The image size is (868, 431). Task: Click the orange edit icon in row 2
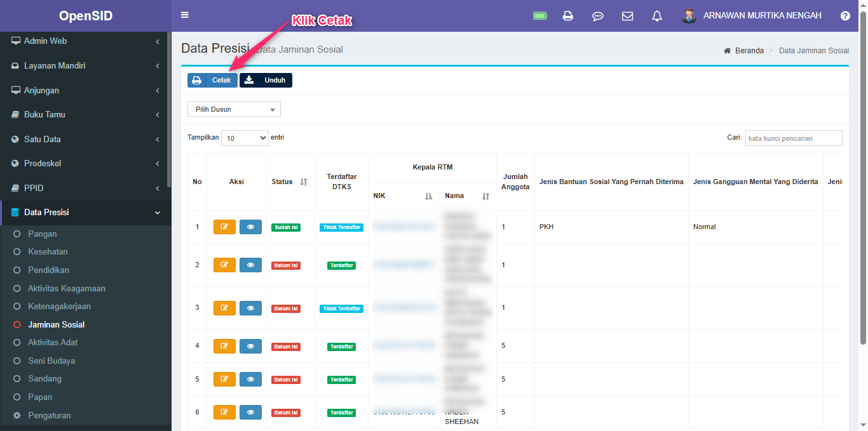[224, 265]
